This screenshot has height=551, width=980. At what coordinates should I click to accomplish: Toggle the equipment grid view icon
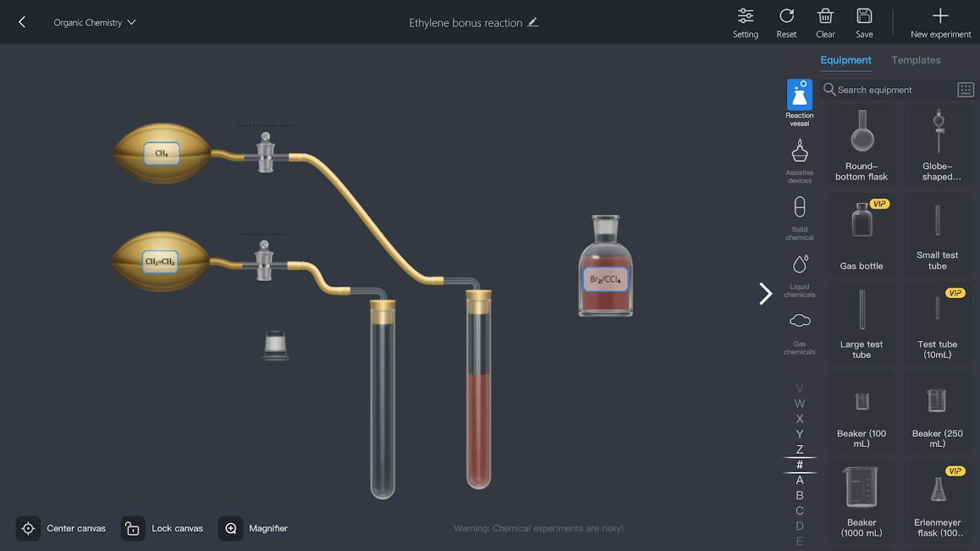click(966, 90)
